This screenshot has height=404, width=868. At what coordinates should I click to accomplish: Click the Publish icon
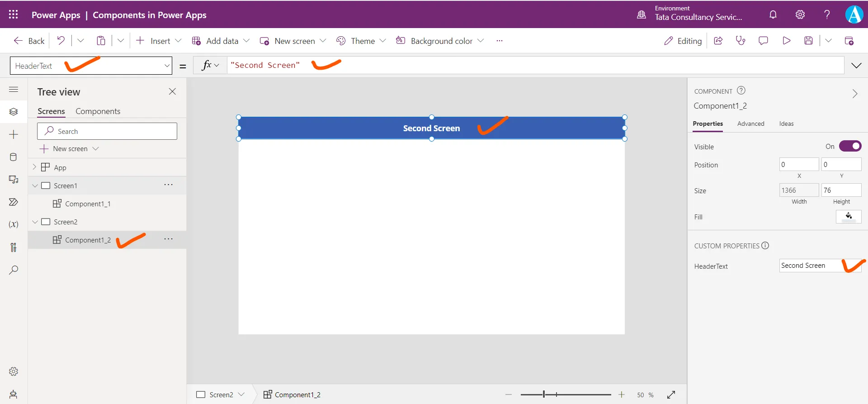pos(849,41)
